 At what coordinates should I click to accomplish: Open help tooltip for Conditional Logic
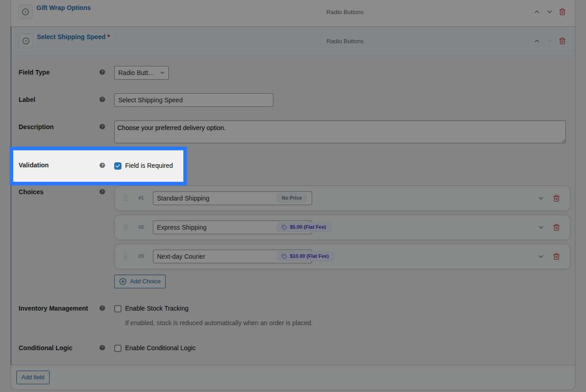(102, 347)
